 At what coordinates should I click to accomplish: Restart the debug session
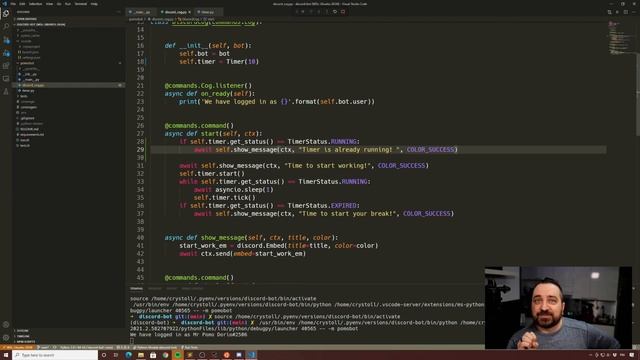tap(335, 11)
